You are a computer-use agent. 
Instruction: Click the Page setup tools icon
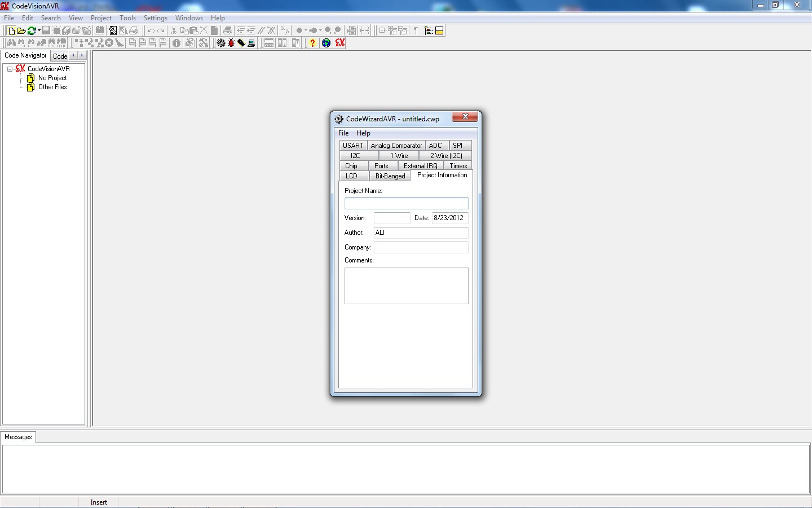pos(113,30)
